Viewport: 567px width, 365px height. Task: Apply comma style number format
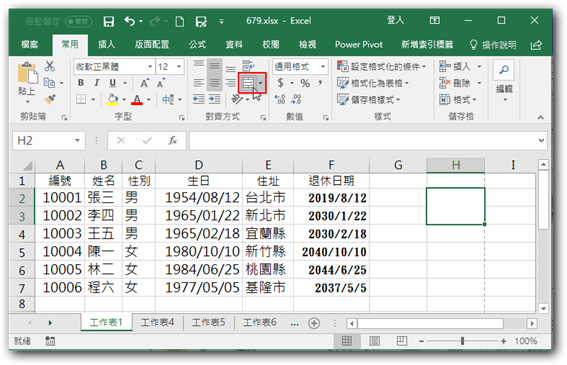tap(320, 83)
